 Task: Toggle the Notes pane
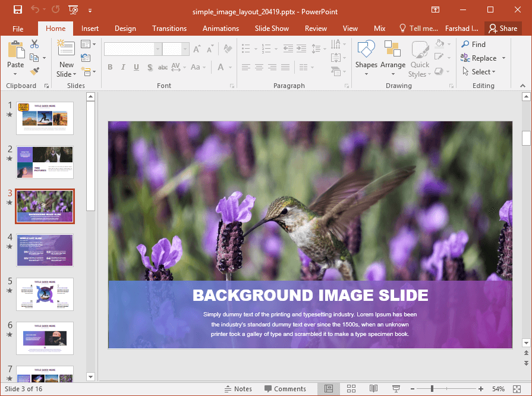(238, 389)
